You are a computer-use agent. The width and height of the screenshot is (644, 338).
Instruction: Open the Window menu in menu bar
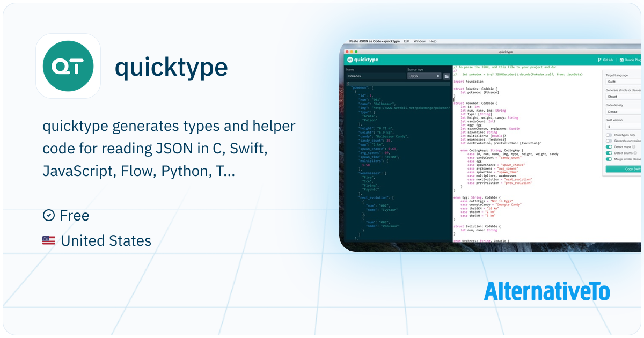[420, 41]
